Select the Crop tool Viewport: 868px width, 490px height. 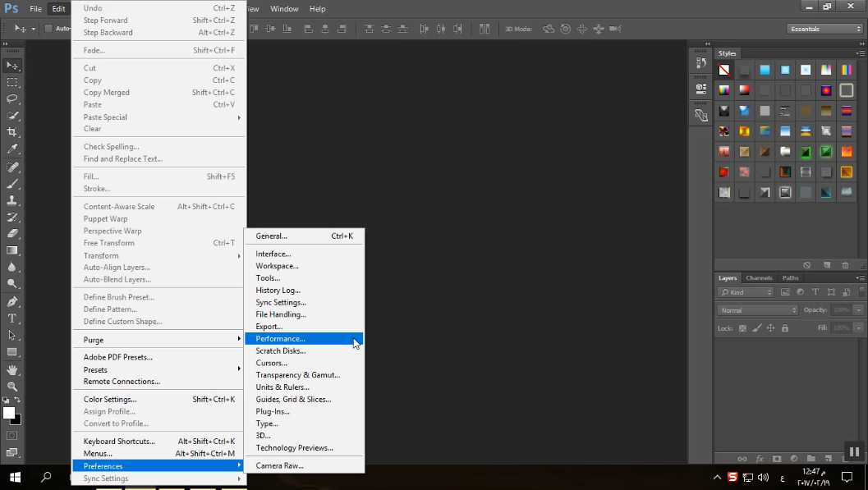coord(12,132)
